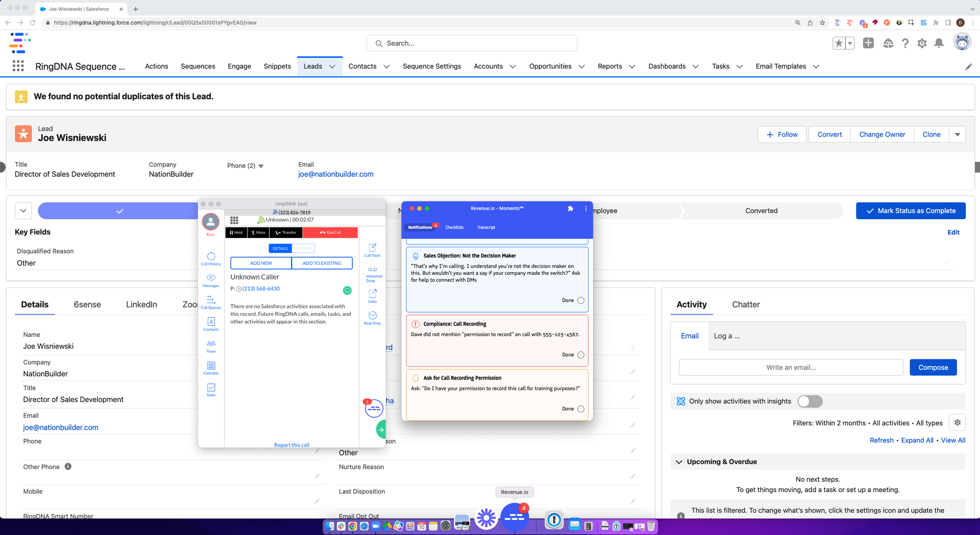Viewport: 980px width, 535px height.
Task: Switch to LinkedIn tab
Action: click(x=141, y=305)
